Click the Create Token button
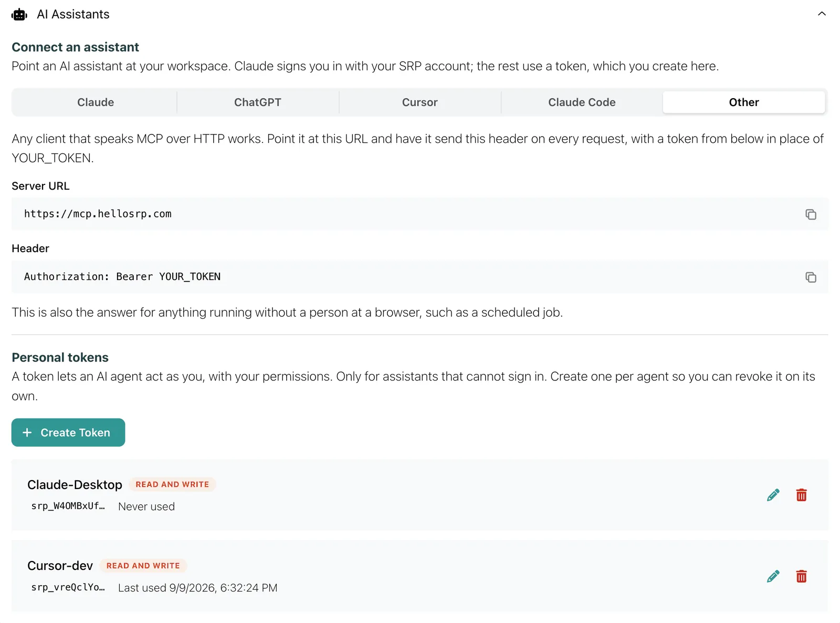Image resolution: width=840 pixels, height=623 pixels. [x=68, y=433]
